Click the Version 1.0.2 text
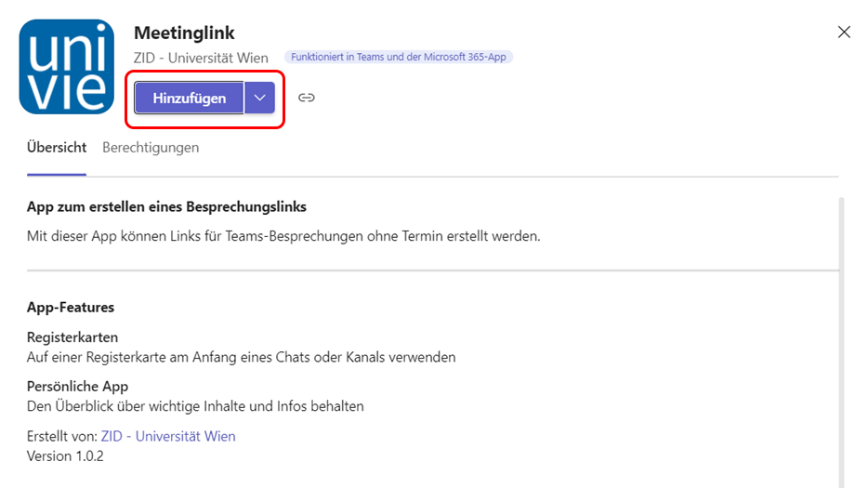The width and height of the screenshot is (868, 488). [x=65, y=455]
